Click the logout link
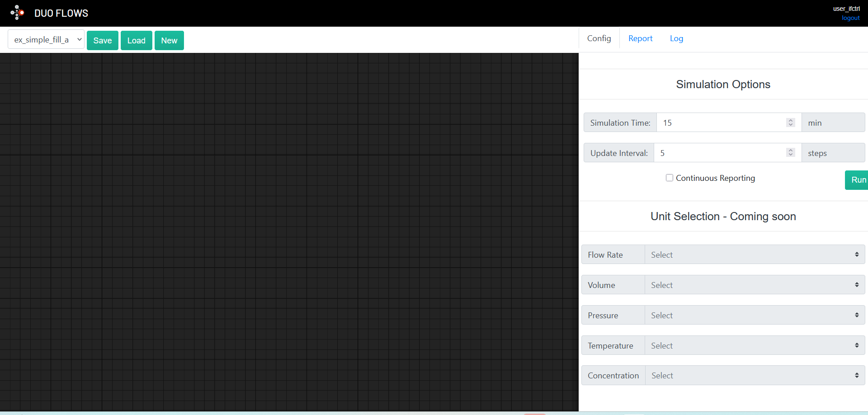868x415 pixels. pos(850,18)
